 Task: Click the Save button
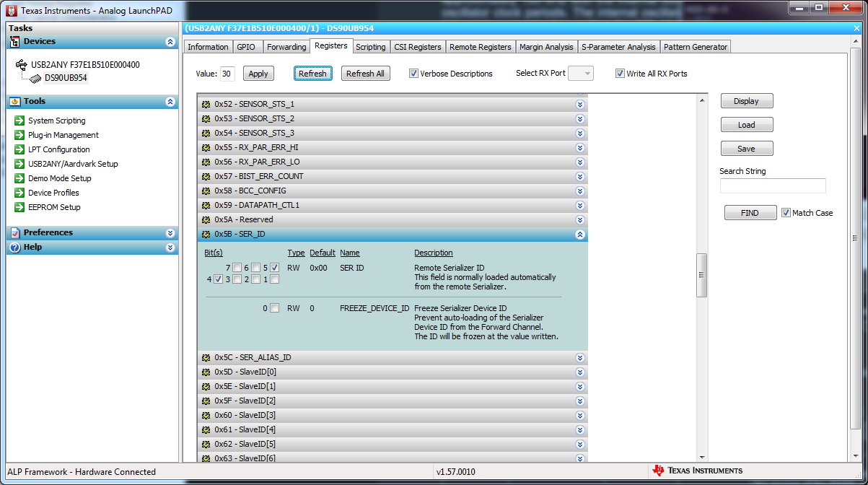click(x=747, y=149)
